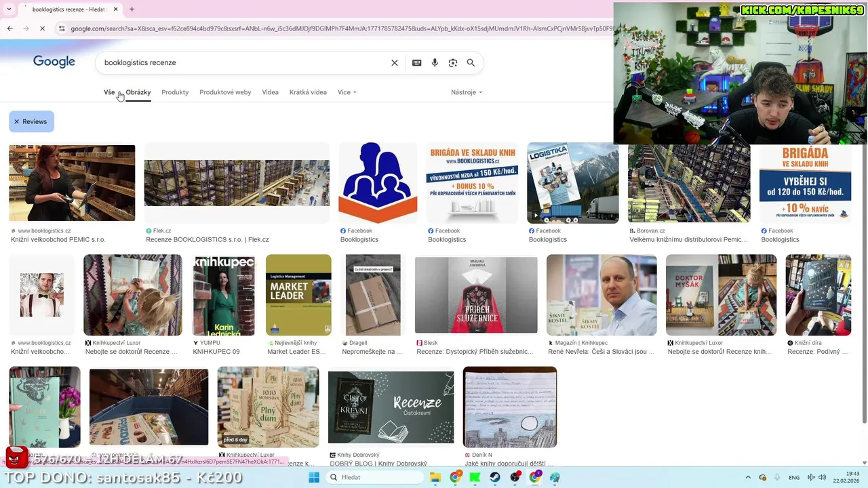Open Brigáda ve skladu knih 150 Kč image

(472, 183)
